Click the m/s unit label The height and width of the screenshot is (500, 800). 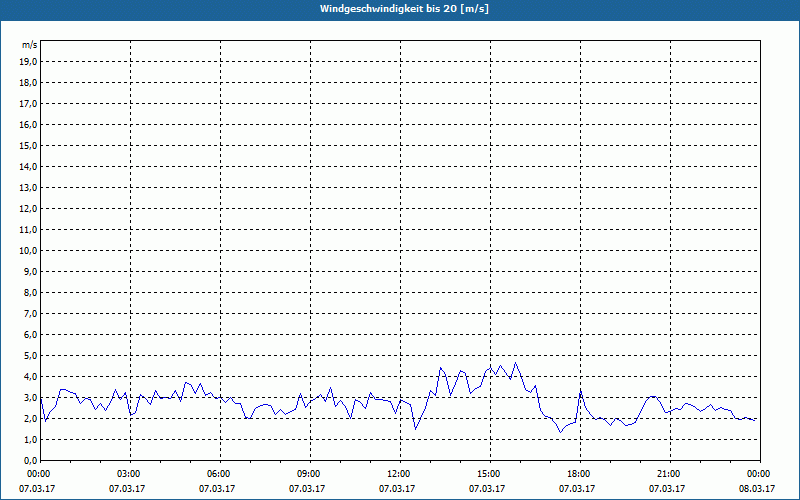point(30,45)
